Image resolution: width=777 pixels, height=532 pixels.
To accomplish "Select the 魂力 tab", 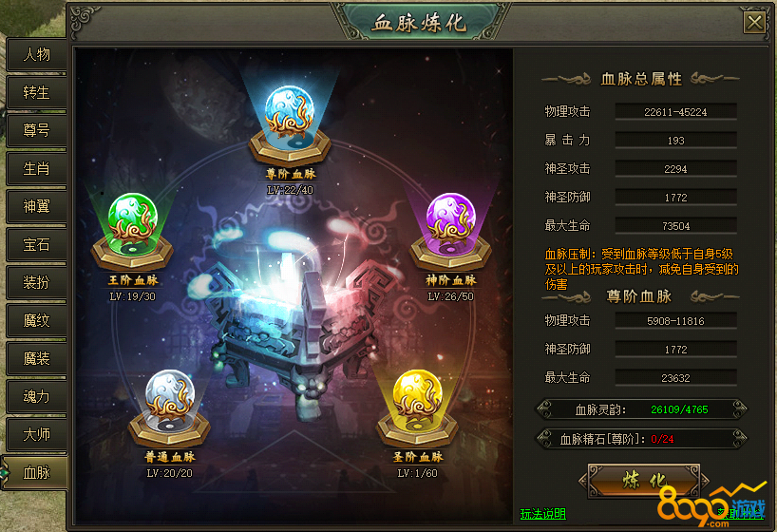I will [37, 397].
